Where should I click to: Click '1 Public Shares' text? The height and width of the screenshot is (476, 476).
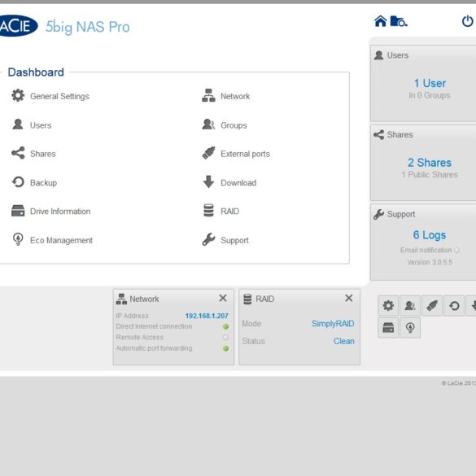tap(430, 175)
